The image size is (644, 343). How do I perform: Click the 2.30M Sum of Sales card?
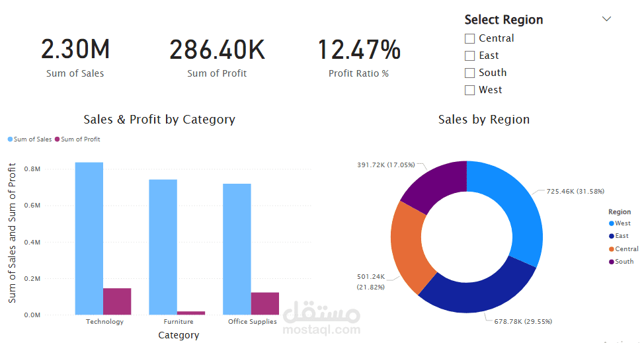(x=75, y=57)
